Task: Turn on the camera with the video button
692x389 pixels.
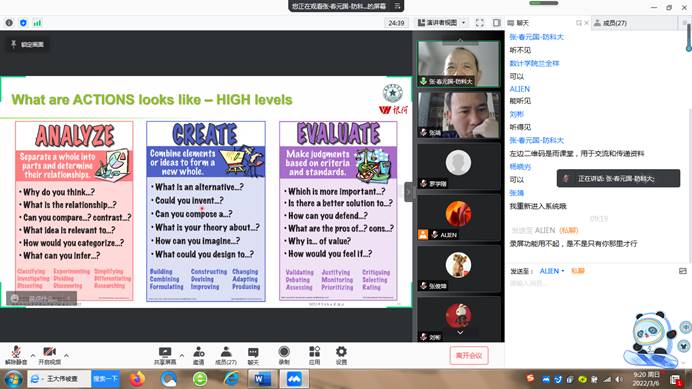Action: point(49,355)
